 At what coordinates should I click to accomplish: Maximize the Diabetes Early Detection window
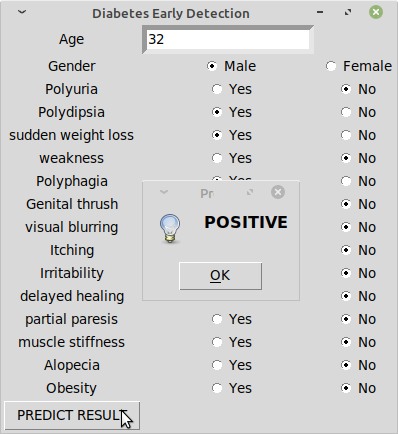click(x=348, y=12)
